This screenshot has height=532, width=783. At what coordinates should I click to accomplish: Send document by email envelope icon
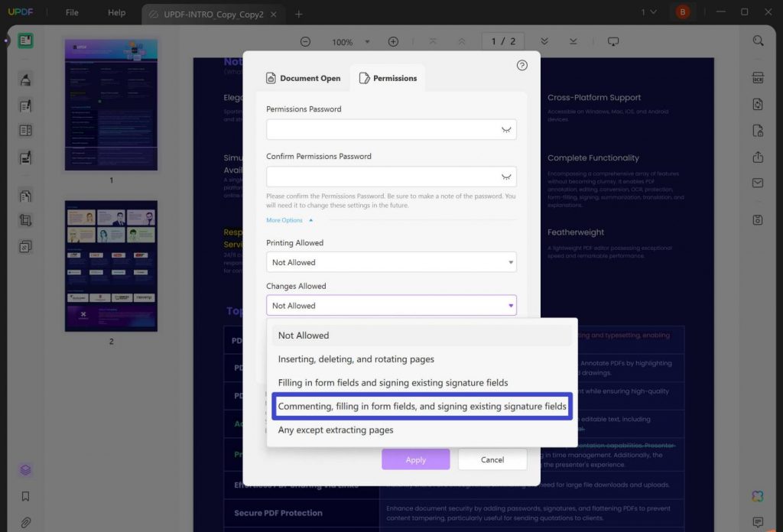coord(758,183)
